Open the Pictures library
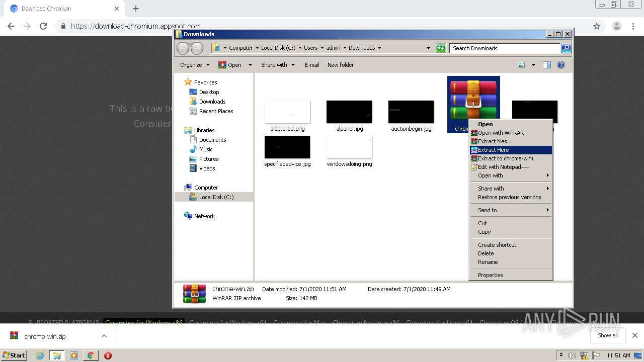644x362 pixels. (x=208, y=159)
